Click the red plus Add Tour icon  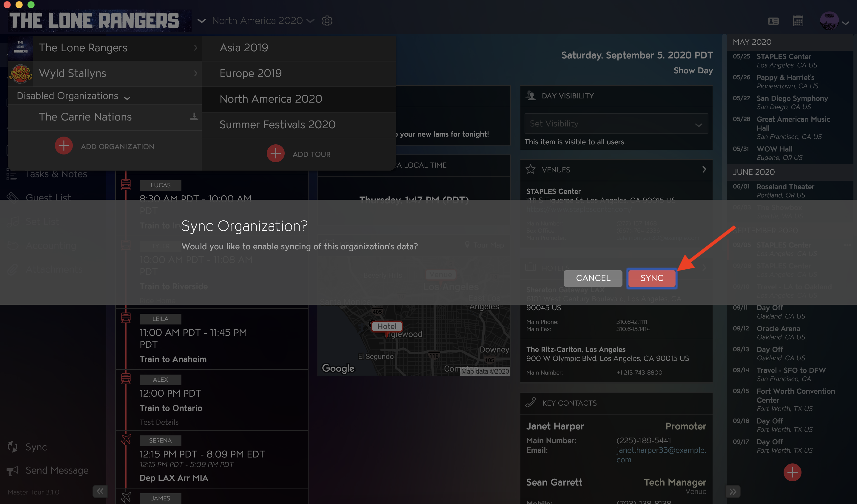point(275,154)
